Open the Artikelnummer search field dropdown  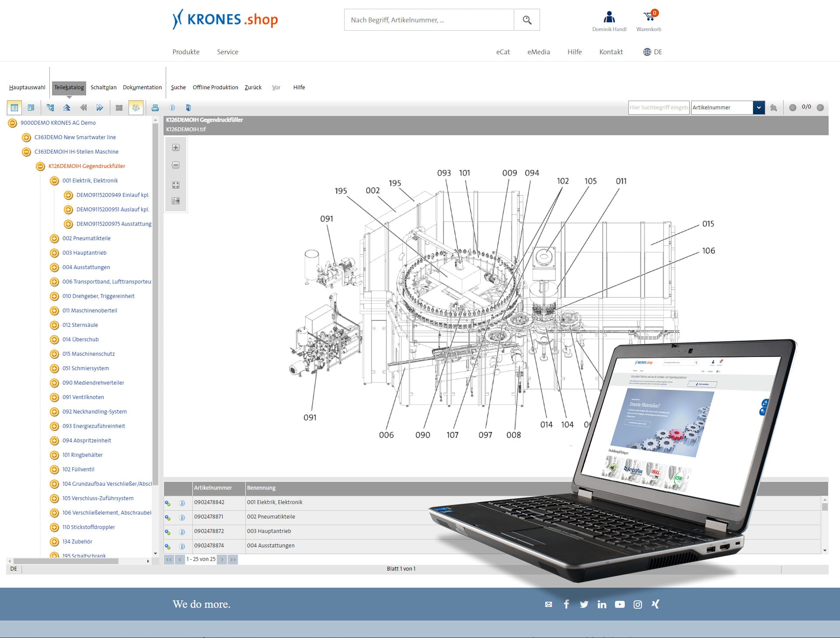(x=759, y=108)
